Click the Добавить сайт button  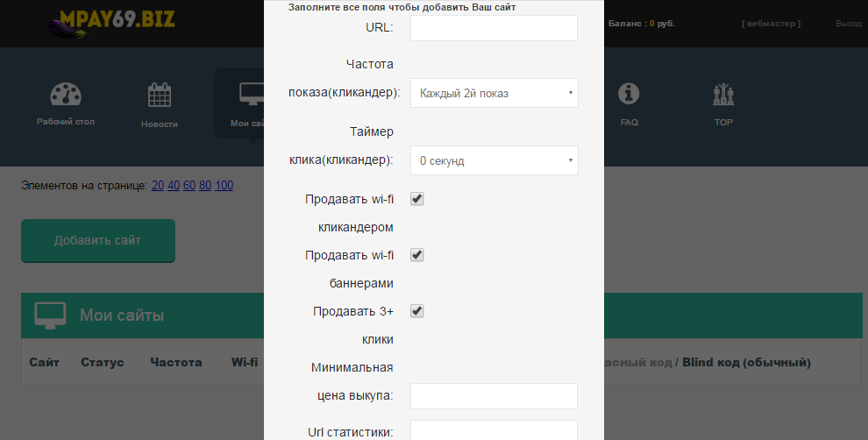pos(98,240)
